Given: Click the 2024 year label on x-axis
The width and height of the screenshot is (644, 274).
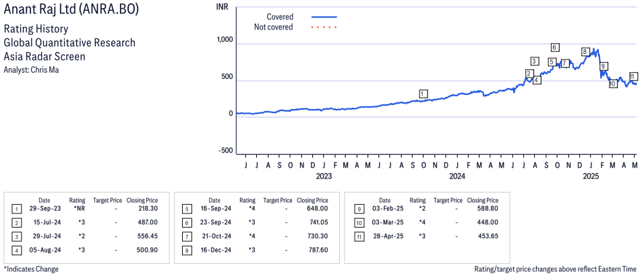Looking at the screenshot, I should (457, 176).
